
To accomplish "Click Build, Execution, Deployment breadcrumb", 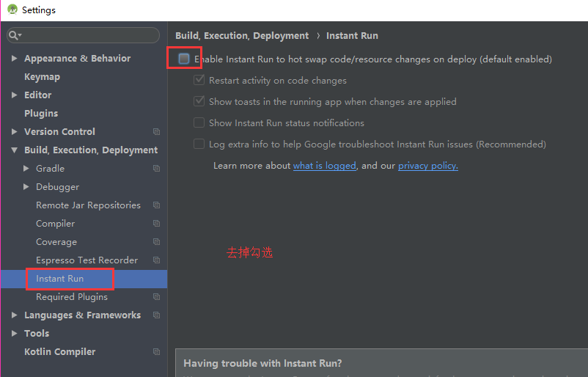I will tap(242, 36).
